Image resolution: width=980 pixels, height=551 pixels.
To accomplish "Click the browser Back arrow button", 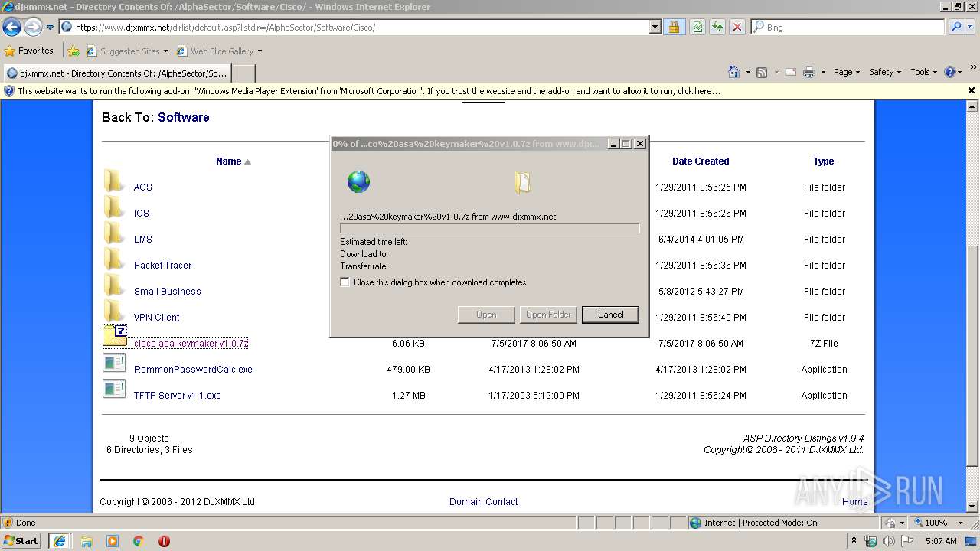I will pos(11,28).
